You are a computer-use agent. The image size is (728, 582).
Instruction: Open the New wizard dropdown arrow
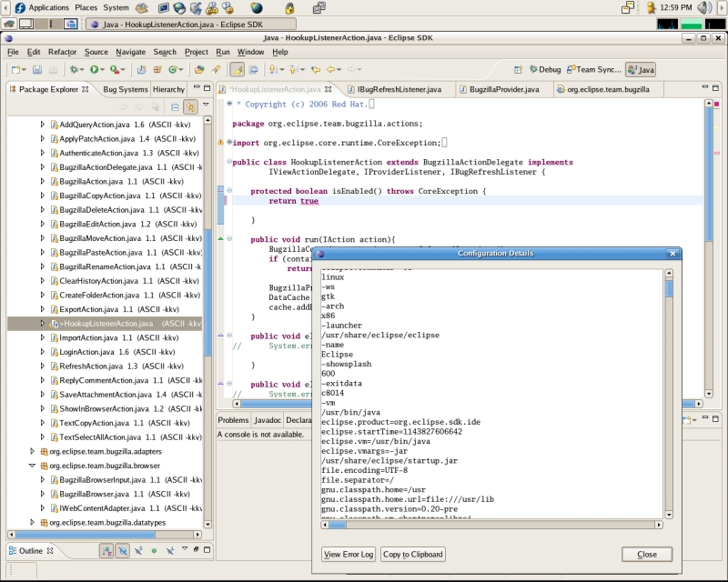[25, 70]
